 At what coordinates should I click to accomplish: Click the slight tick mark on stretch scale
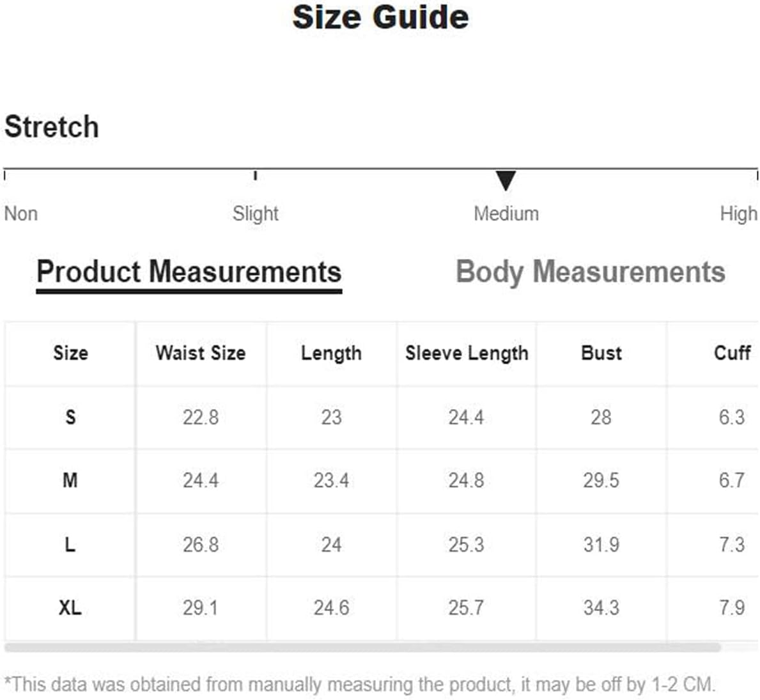256,175
